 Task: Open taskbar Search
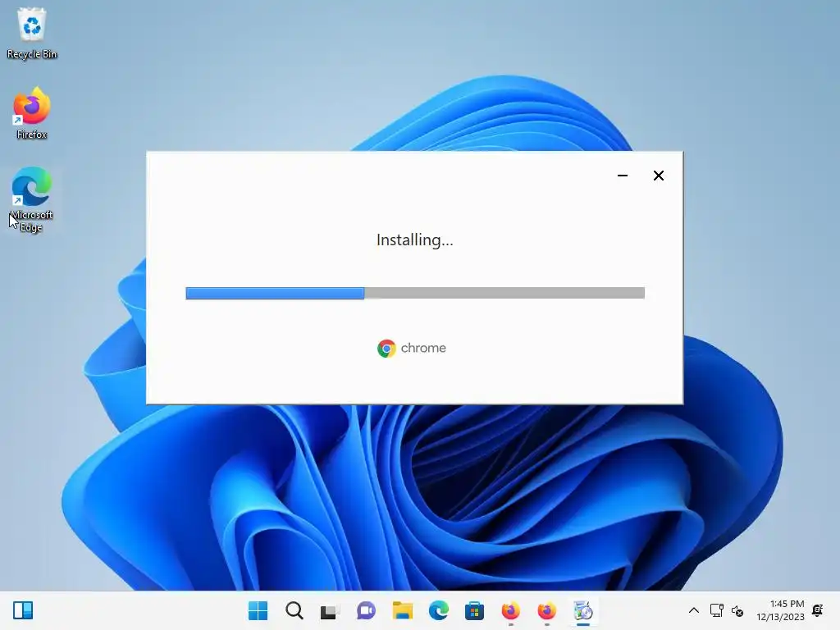[294, 610]
